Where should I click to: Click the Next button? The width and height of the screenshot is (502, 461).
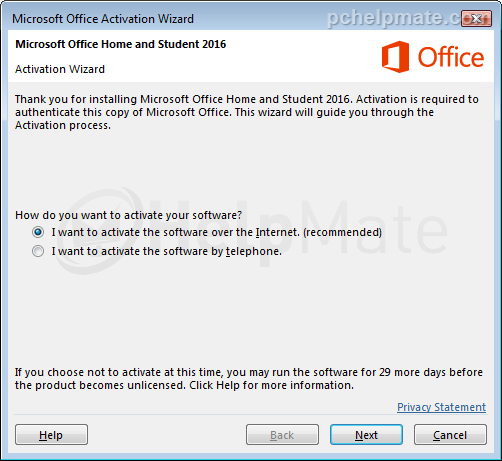pyautogui.click(x=366, y=435)
